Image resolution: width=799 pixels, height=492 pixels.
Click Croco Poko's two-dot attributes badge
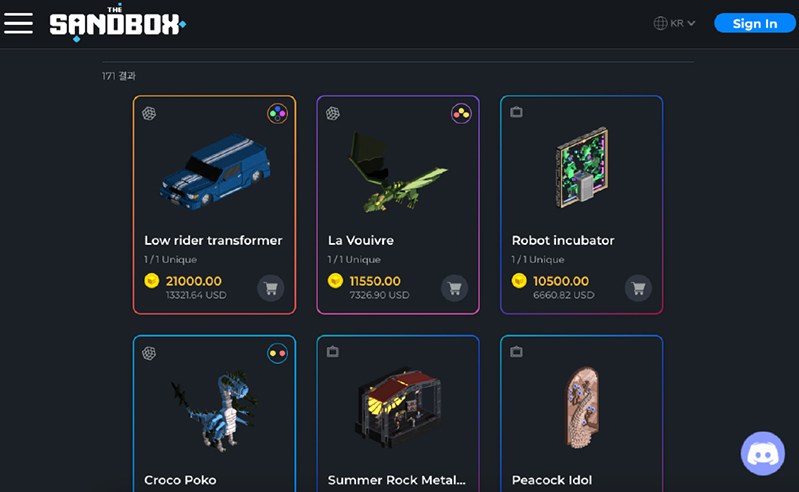tap(277, 353)
